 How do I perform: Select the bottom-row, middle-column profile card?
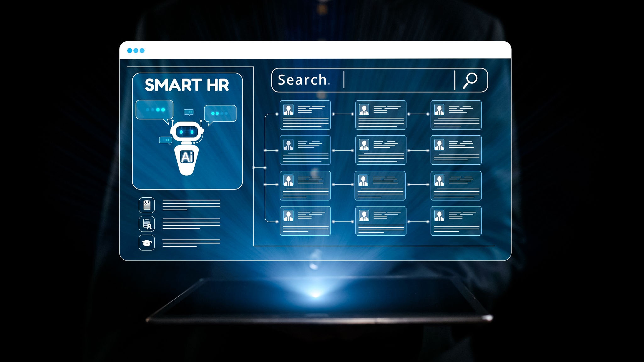(x=381, y=221)
